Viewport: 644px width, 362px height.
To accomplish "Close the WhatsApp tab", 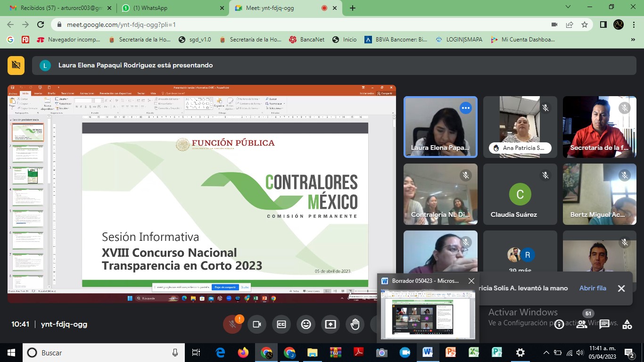I will 222,8.
